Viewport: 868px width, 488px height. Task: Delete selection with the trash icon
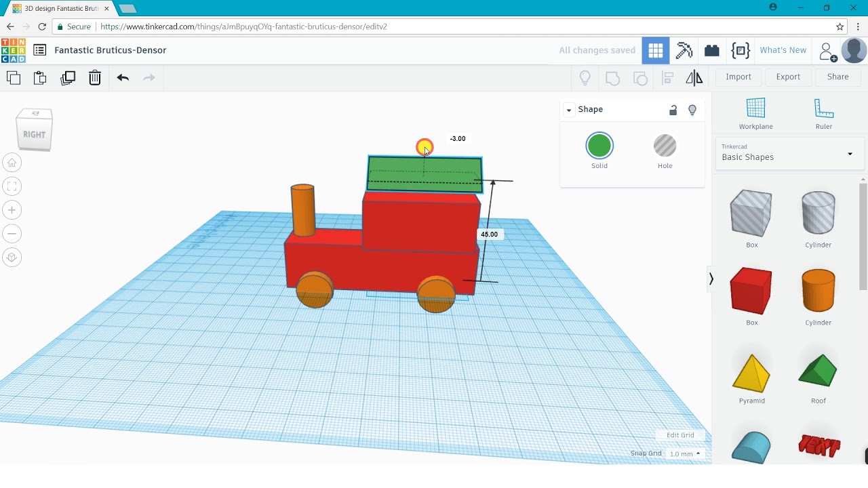[x=95, y=77]
